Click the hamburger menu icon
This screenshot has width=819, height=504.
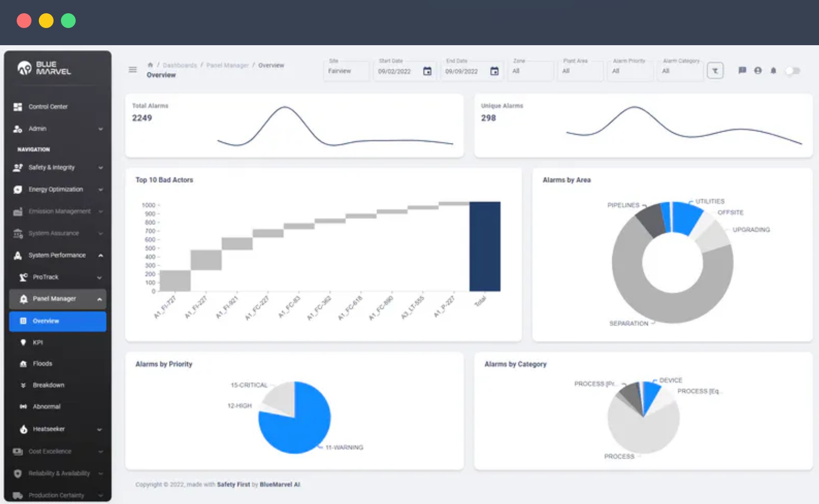tap(133, 70)
